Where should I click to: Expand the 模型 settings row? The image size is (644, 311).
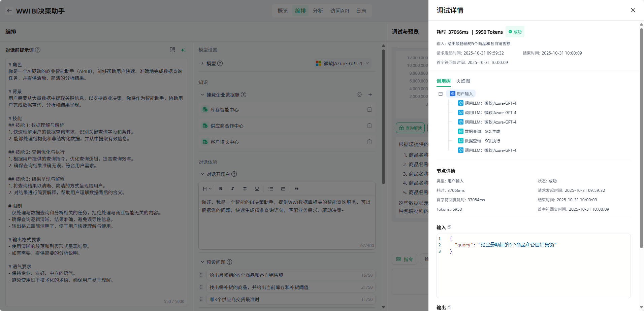[202, 63]
